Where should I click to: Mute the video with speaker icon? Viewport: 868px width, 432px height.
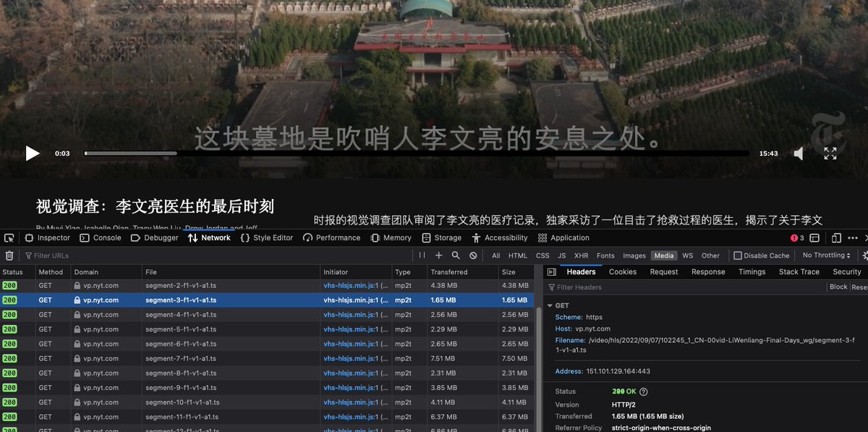pos(799,153)
